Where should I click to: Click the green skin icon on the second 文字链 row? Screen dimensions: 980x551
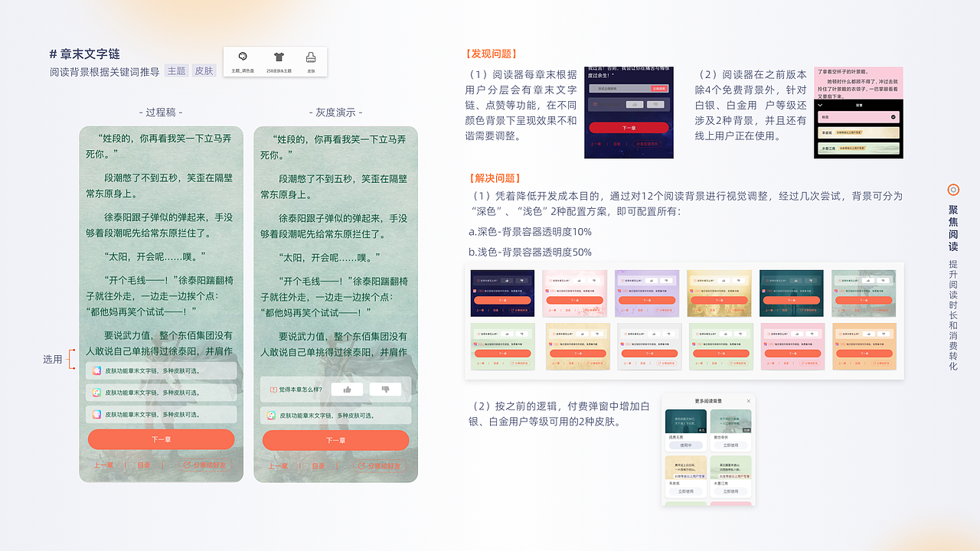point(96,391)
